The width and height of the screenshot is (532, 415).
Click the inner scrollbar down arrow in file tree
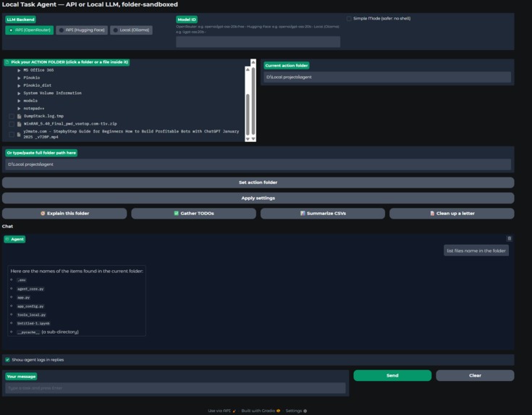click(x=248, y=139)
